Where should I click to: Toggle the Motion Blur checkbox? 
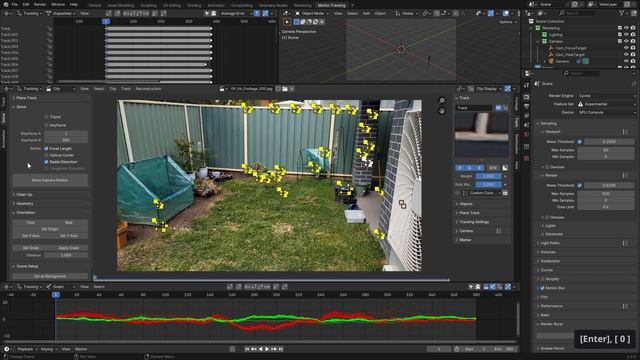[x=542, y=288]
